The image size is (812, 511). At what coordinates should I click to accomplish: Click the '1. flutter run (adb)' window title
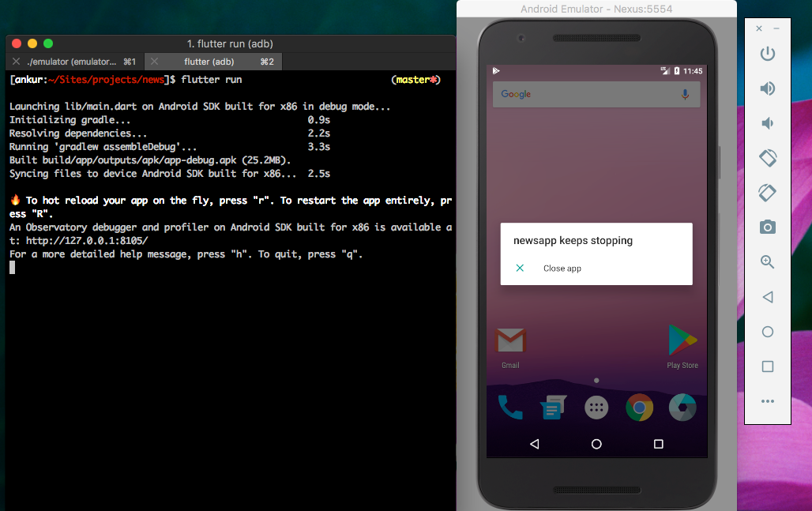[230, 44]
